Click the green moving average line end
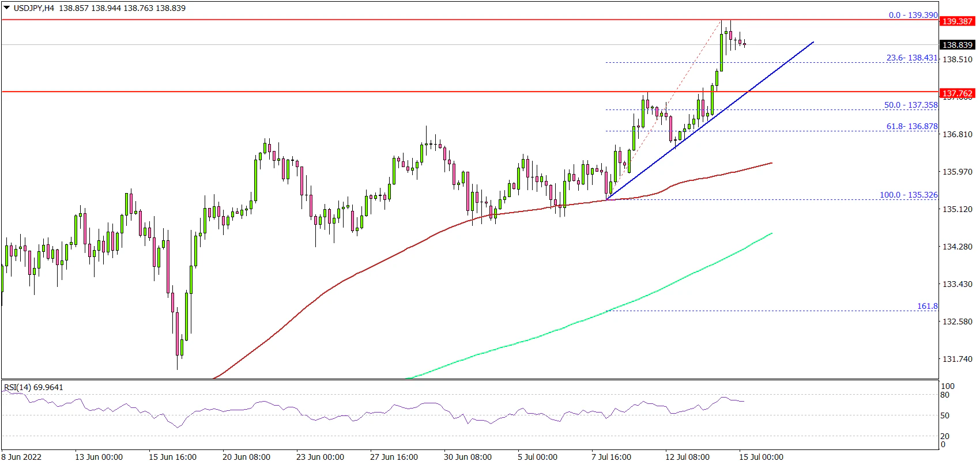 [771, 233]
